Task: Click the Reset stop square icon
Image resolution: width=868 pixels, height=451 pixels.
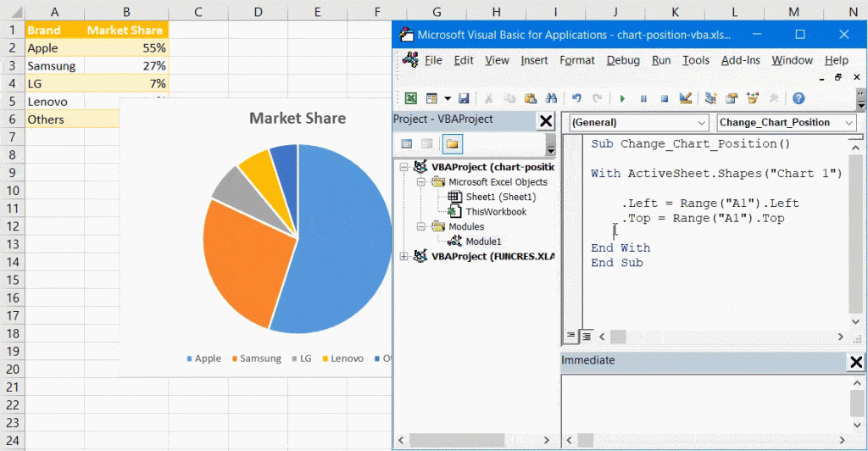Action: click(x=665, y=98)
